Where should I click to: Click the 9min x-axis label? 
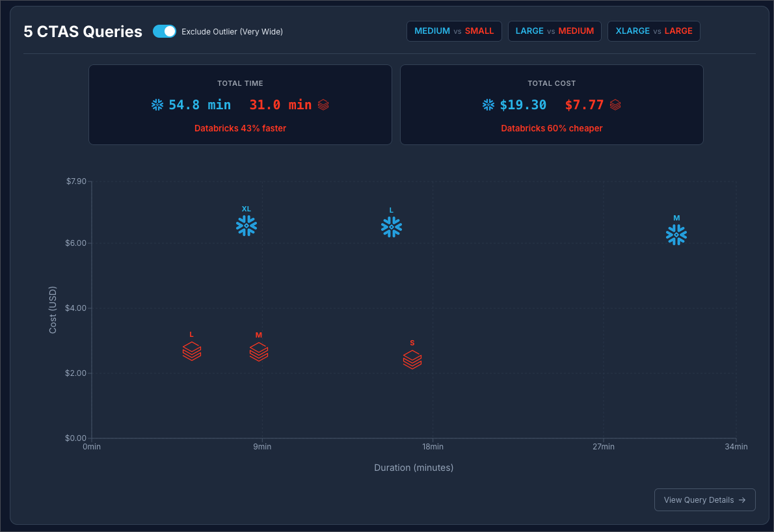pos(262,447)
